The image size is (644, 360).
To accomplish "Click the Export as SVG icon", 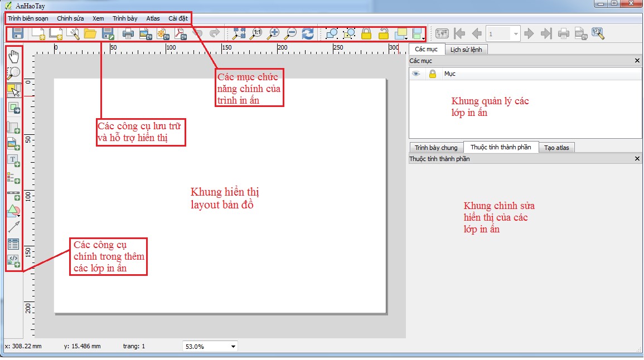I will [x=163, y=34].
